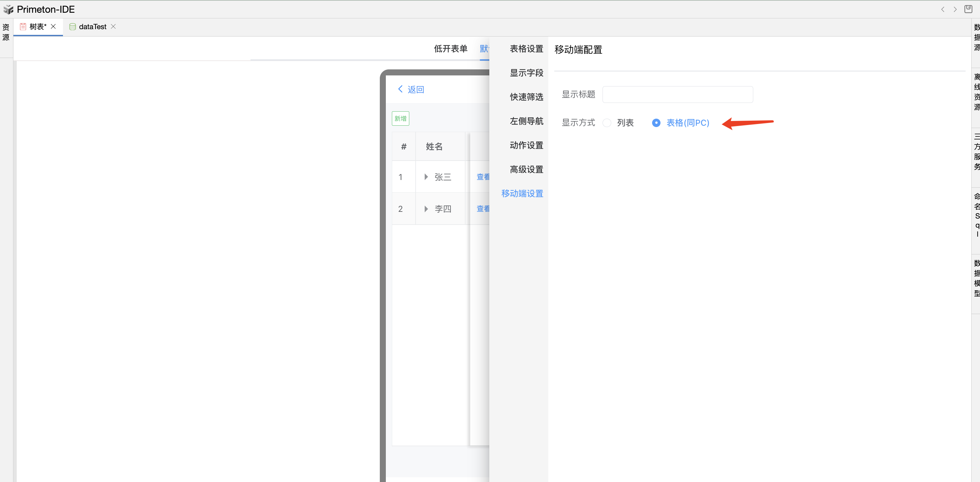Select the 表格(同PC) radio option
This screenshot has width=980, height=482.
coord(656,123)
